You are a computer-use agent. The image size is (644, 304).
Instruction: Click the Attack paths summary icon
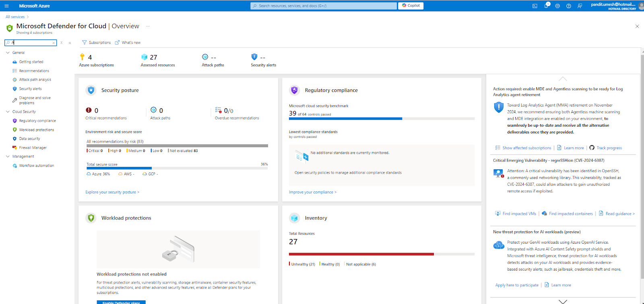click(x=205, y=57)
